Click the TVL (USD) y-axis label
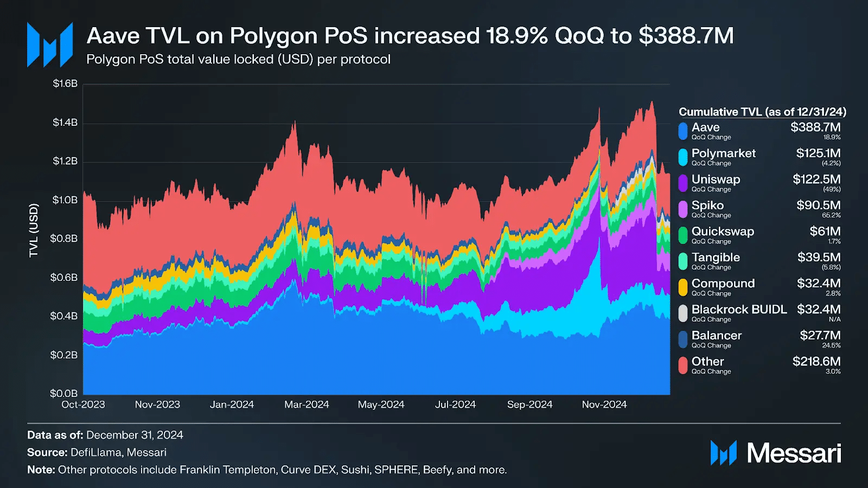Image resolution: width=868 pixels, height=488 pixels. tap(34, 230)
